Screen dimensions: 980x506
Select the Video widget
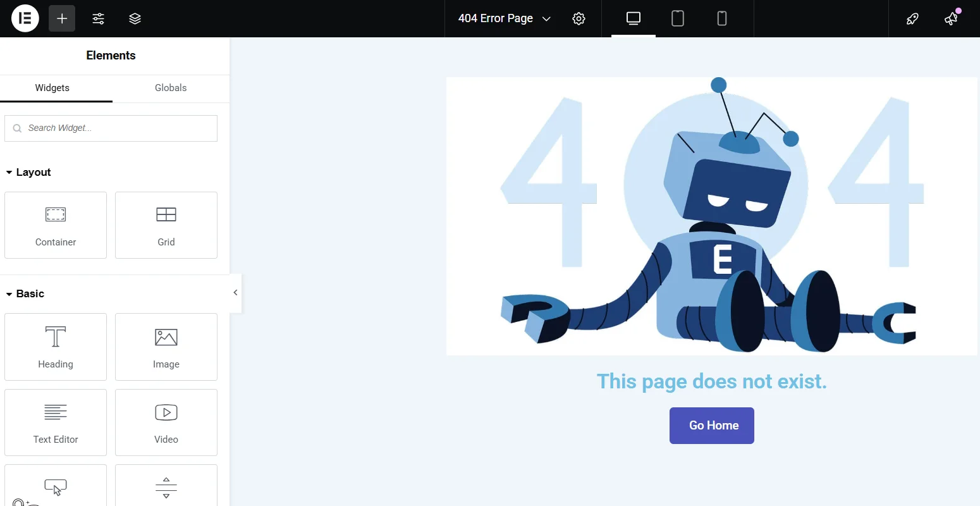pyautogui.click(x=166, y=423)
